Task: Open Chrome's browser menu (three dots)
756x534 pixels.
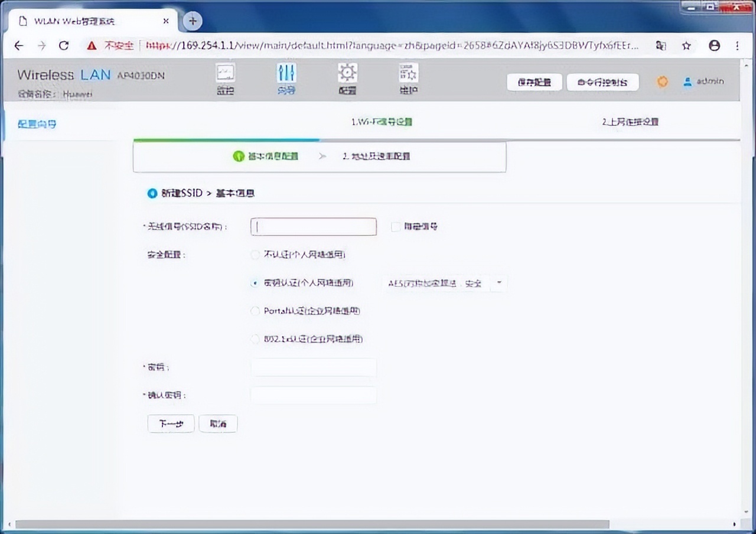Action: 737,45
